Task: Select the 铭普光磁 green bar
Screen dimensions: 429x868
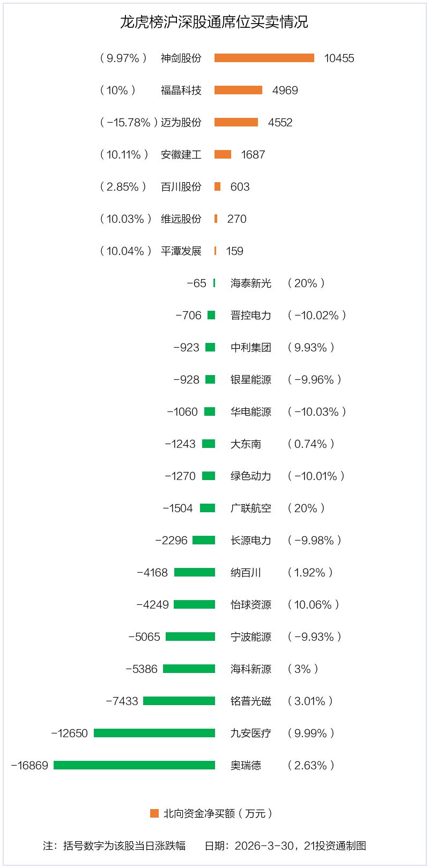Action: pos(179,701)
